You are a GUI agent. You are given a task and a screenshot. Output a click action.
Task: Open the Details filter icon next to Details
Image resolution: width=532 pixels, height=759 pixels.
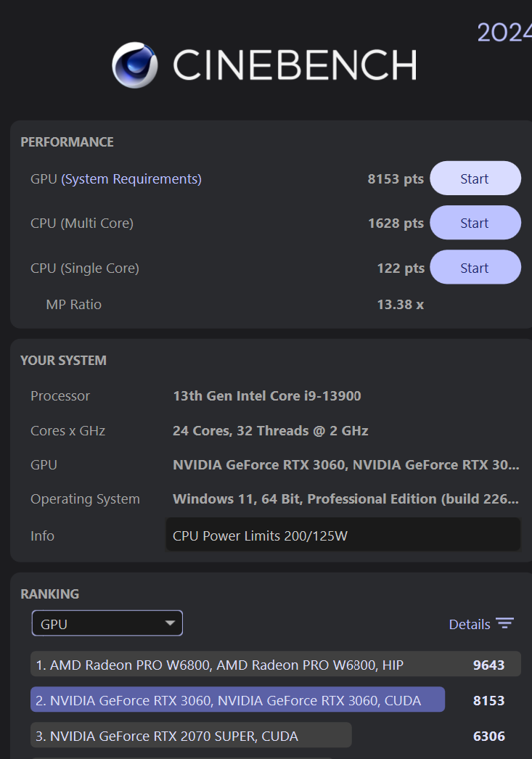(x=506, y=623)
